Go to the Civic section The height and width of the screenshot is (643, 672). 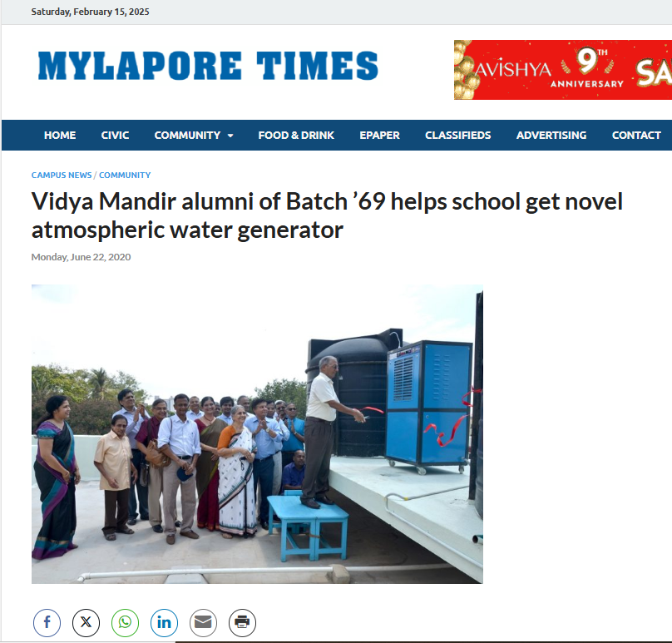pos(115,135)
